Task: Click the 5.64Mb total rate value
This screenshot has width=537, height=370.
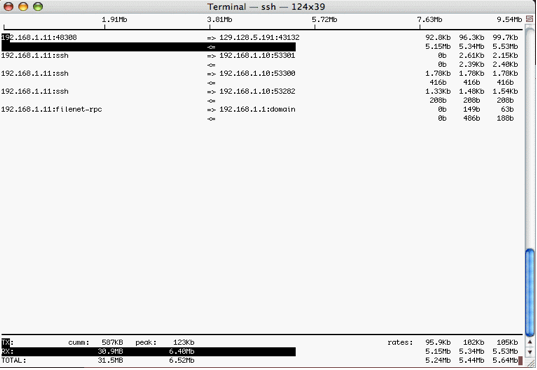Action: click(505, 360)
